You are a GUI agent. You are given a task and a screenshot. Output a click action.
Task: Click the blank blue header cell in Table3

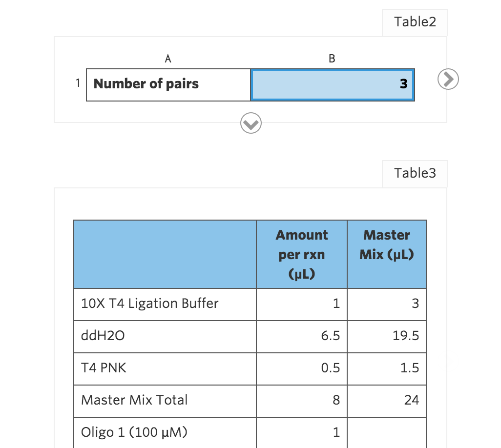(165, 254)
